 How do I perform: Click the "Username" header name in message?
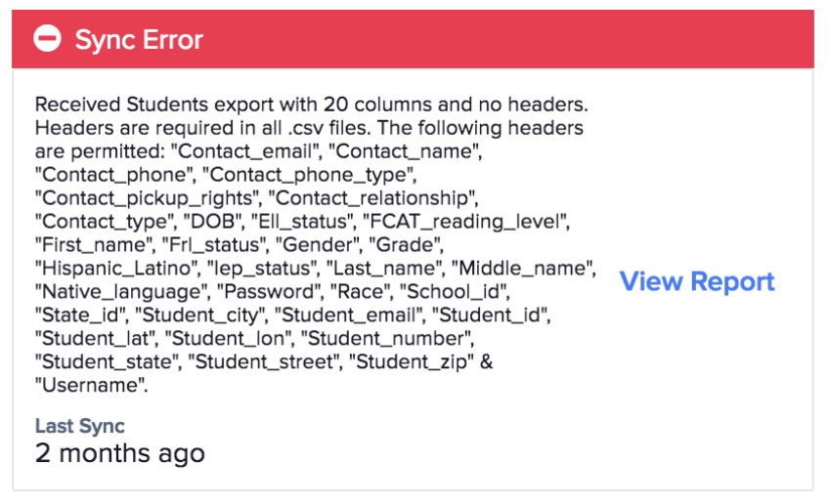click(x=91, y=386)
